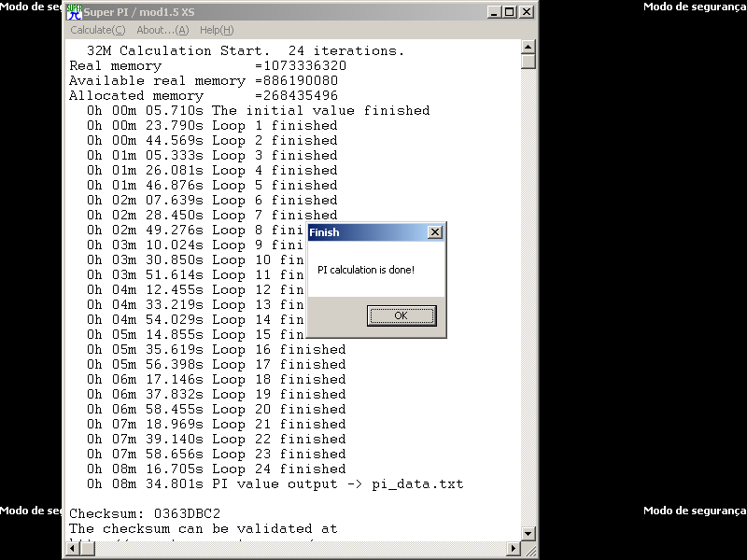Click the 'Loop 7 finished' line
The height and width of the screenshot is (560, 747).
pos(212,216)
